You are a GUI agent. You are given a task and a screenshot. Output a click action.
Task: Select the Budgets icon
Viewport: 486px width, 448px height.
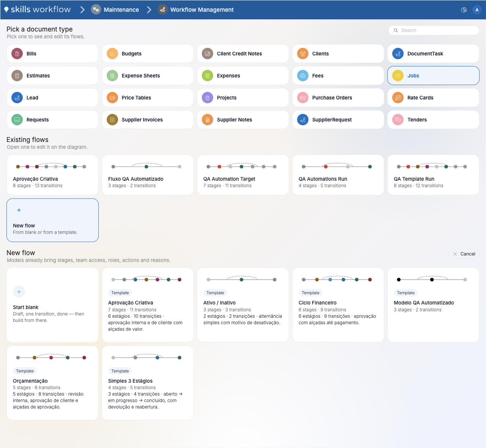112,54
